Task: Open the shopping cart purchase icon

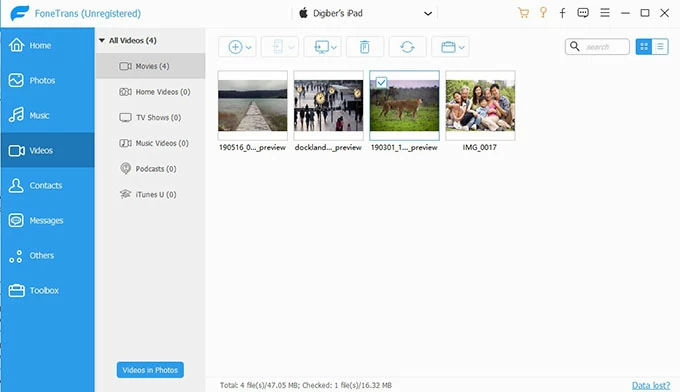Action: click(523, 13)
